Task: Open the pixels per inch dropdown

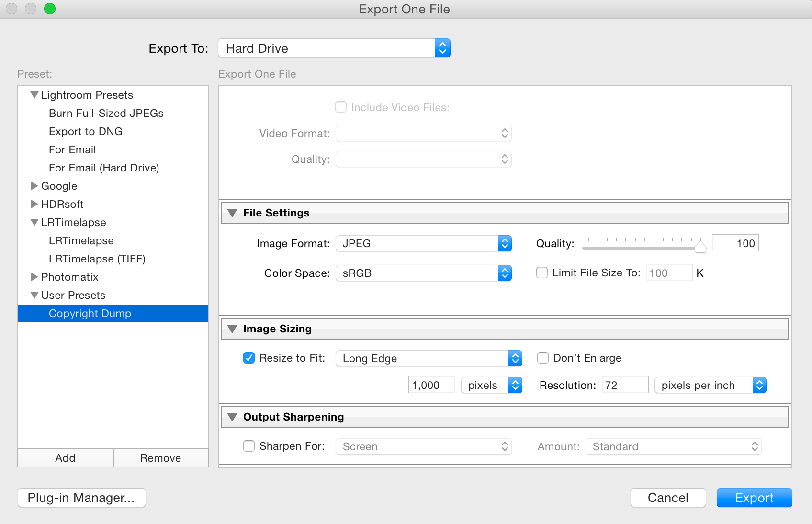Action: (x=710, y=385)
